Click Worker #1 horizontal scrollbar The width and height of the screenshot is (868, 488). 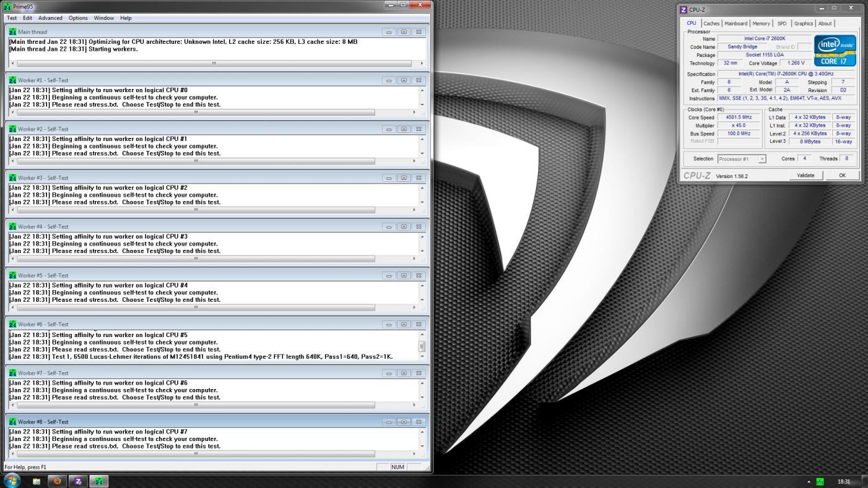214,112
